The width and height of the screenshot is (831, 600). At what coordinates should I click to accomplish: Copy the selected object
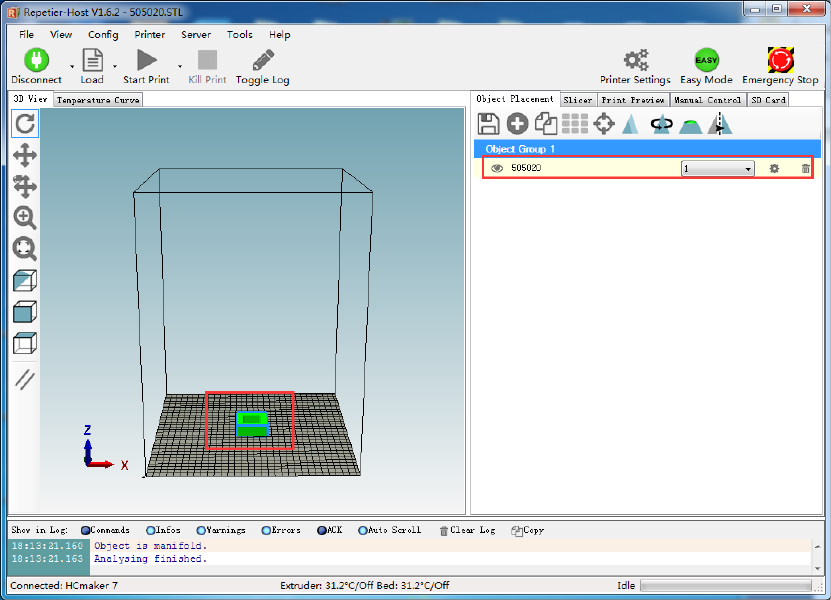click(x=546, y=124)
